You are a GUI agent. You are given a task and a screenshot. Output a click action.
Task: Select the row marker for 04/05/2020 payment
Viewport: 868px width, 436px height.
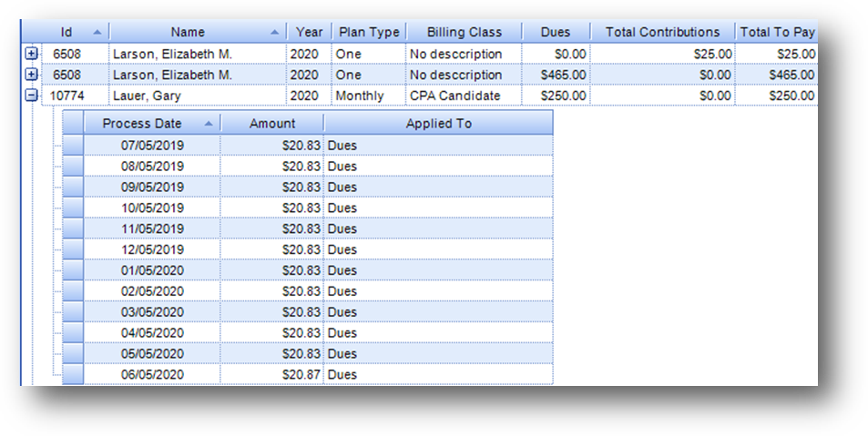[73, 332]
